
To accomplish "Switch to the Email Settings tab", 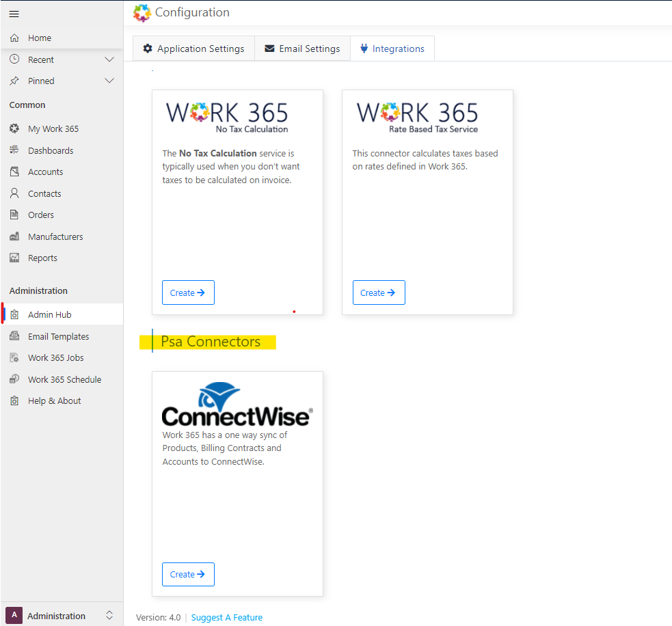I will pos(303,49).
